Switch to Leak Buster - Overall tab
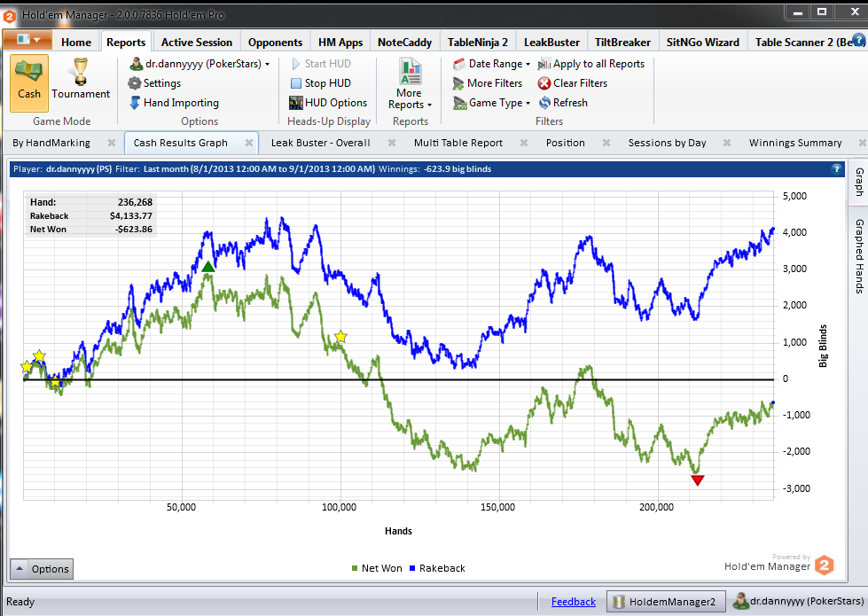The width and height of the screenshot is (868, 616). click(321, 143)
